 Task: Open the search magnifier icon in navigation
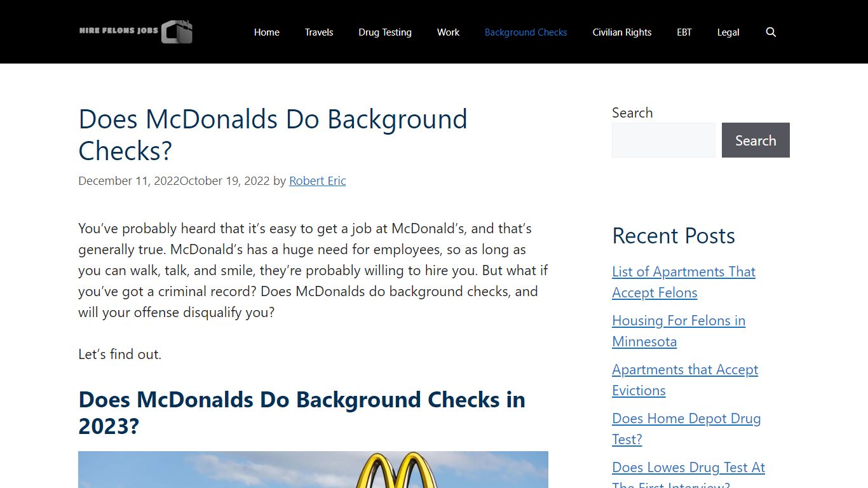(771, 32)
